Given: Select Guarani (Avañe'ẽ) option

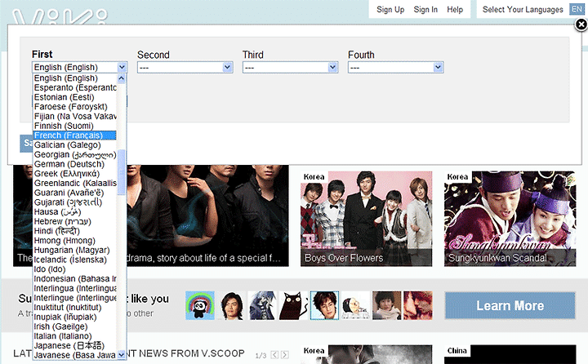Looking at the screenshot, I should click(x=75, y=193).
